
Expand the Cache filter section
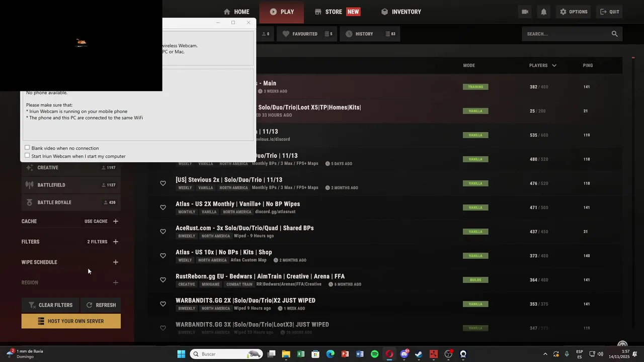click(x=116, y=221)
